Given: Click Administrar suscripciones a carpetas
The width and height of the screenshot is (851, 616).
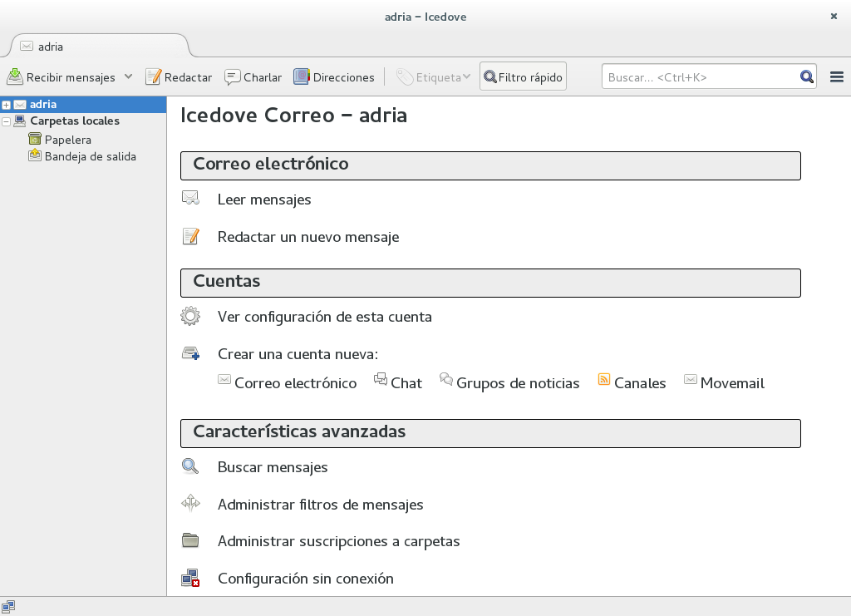Looking at the screenshot, I should (x=339, y=541).
